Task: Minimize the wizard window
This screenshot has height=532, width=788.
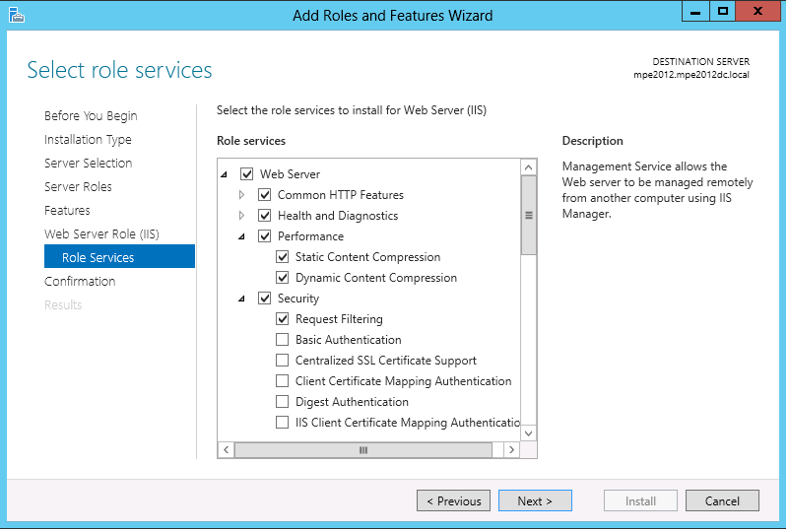Action: pyautogui.click(x=695, y=12)
